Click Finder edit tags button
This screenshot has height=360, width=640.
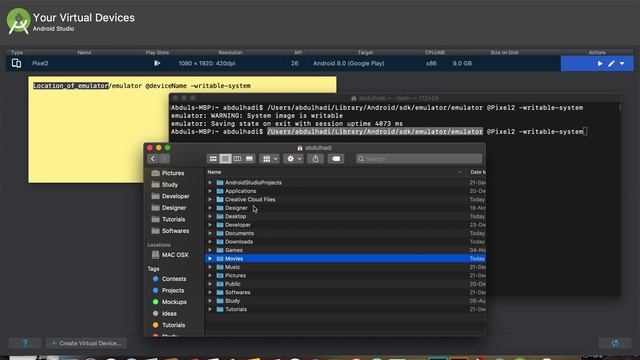[336, 159]
